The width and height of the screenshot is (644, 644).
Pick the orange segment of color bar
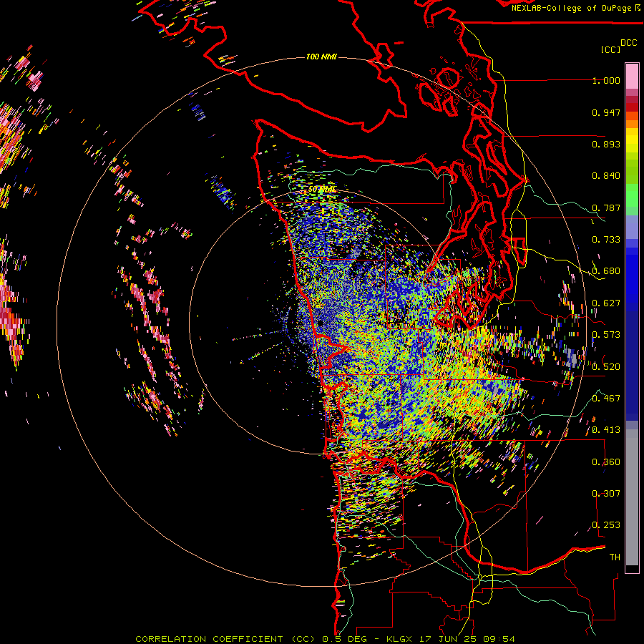(632, 120)
